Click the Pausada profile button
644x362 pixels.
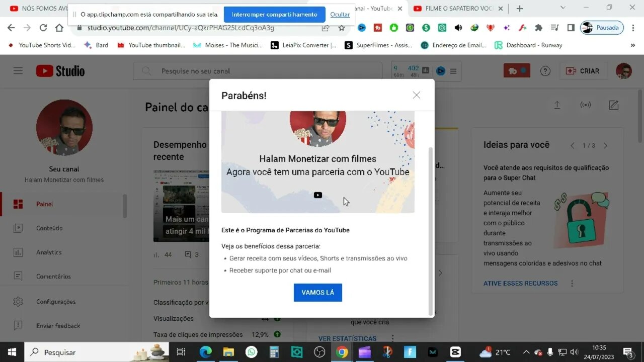602,28
